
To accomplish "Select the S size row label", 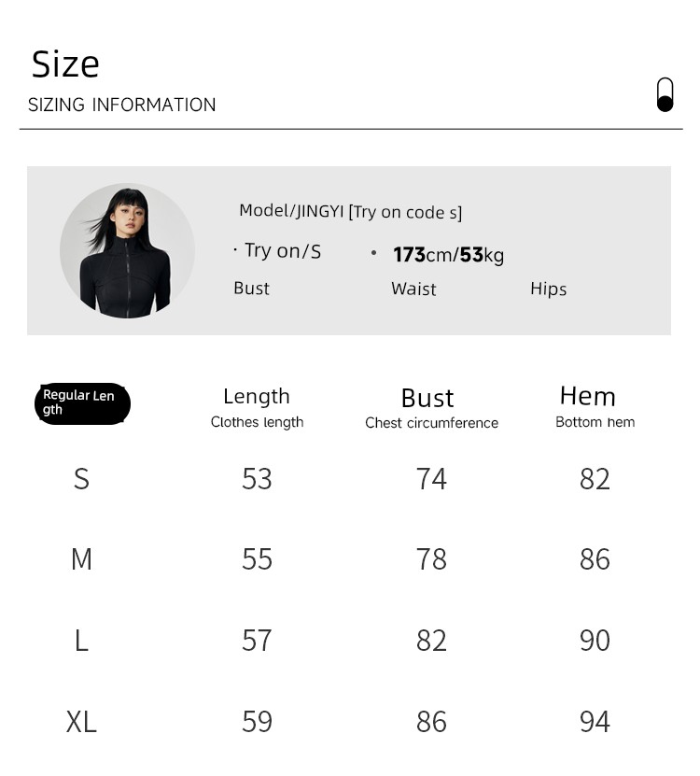I will [81, 479].
